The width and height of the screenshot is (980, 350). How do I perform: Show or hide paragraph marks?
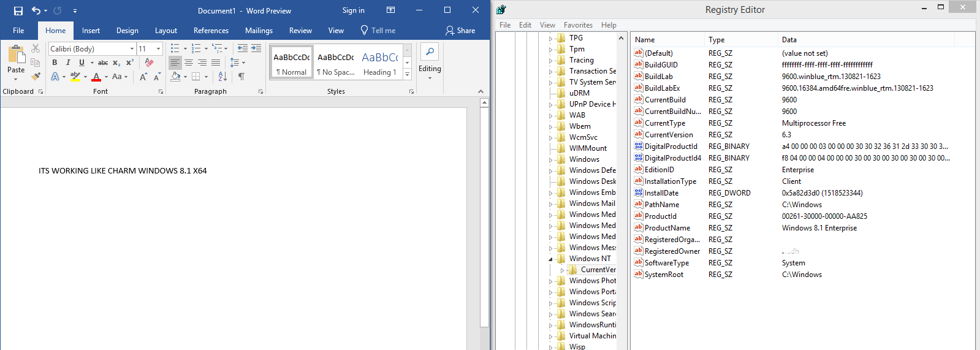(241, 77)
